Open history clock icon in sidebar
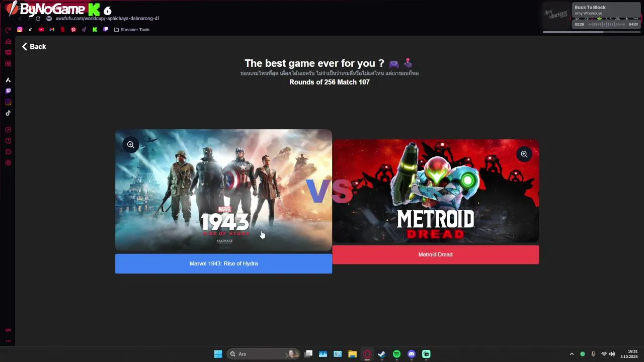This screenshot has height=362, width=644. (8, 141)
